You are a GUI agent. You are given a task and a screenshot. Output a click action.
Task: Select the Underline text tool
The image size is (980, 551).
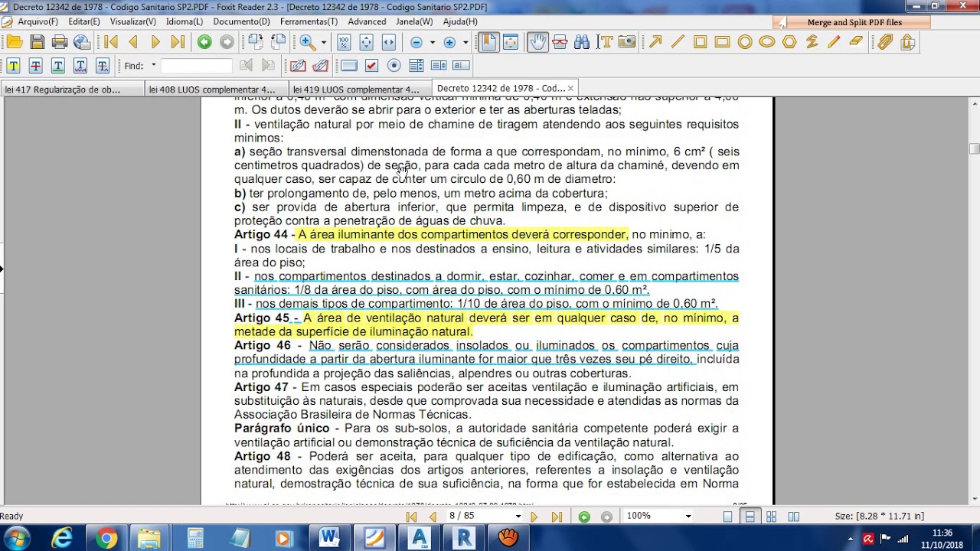tap(57, 66)
